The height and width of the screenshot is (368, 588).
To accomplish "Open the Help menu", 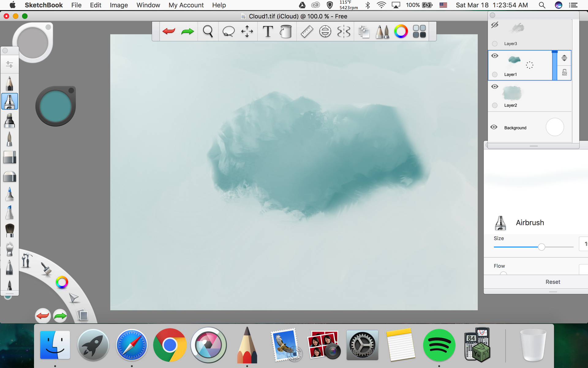I will click(219, 5).
